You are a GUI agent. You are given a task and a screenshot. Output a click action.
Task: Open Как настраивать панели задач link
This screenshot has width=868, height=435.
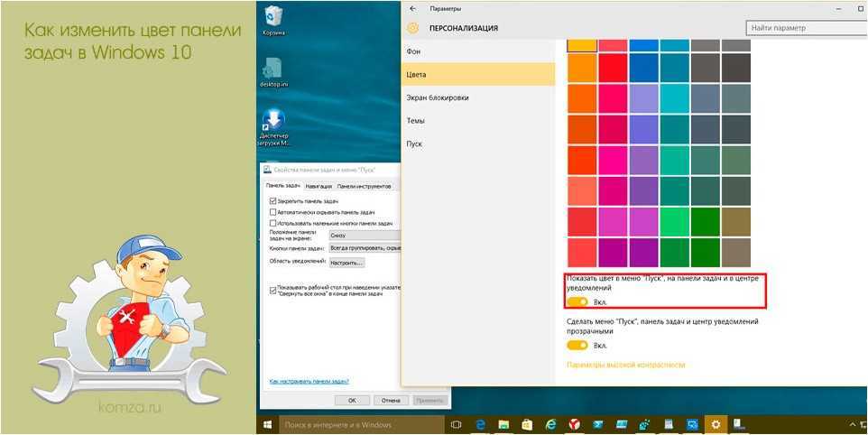[309, 382]
